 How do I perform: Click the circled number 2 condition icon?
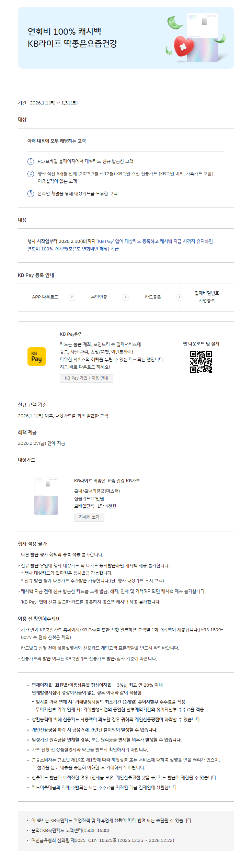[x=31, y=174]
